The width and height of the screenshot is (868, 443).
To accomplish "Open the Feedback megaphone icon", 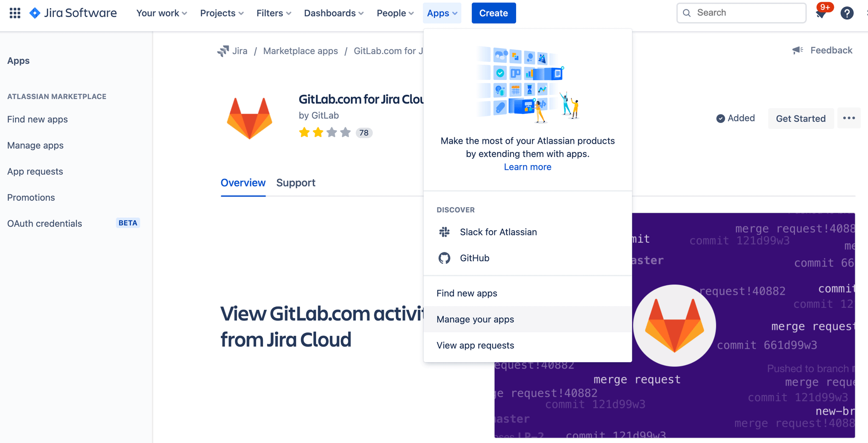I will point(798,50).
